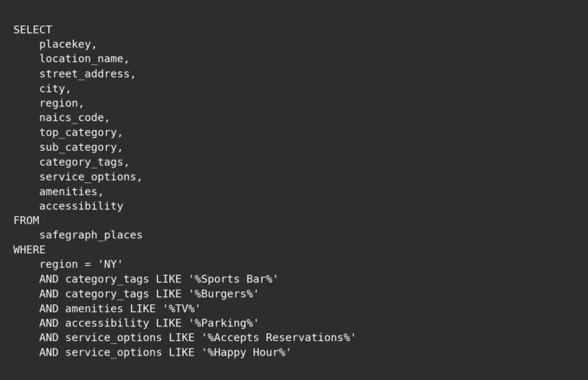Click the '%Accepts Reservations%' string
This screenshot has width=588, height=380.
coord(279,338)
